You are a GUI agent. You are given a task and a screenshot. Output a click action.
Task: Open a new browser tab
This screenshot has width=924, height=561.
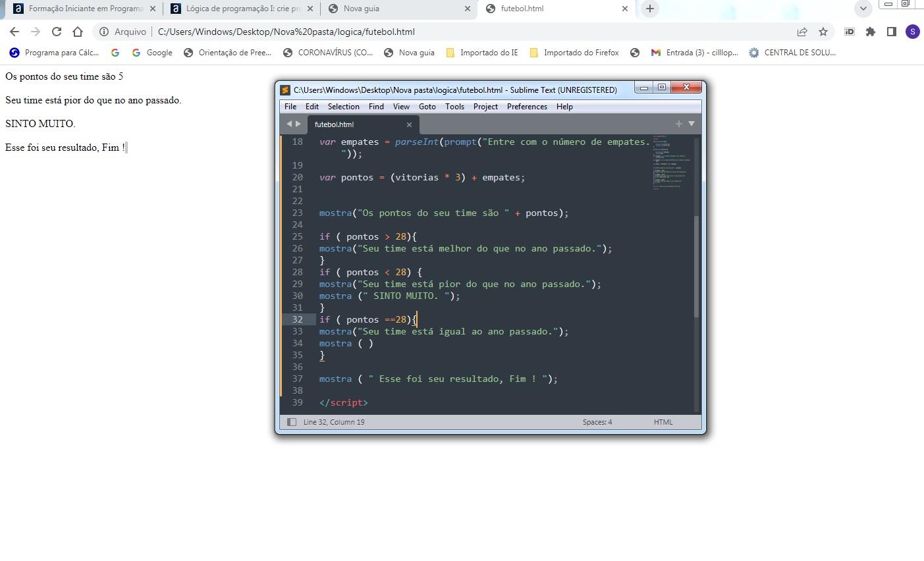tap(650, 9)
